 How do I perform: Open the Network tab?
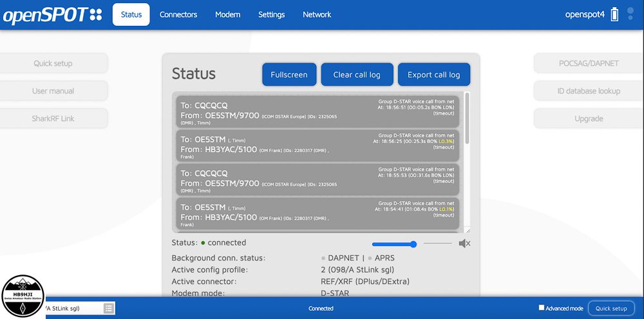(317, 14)
